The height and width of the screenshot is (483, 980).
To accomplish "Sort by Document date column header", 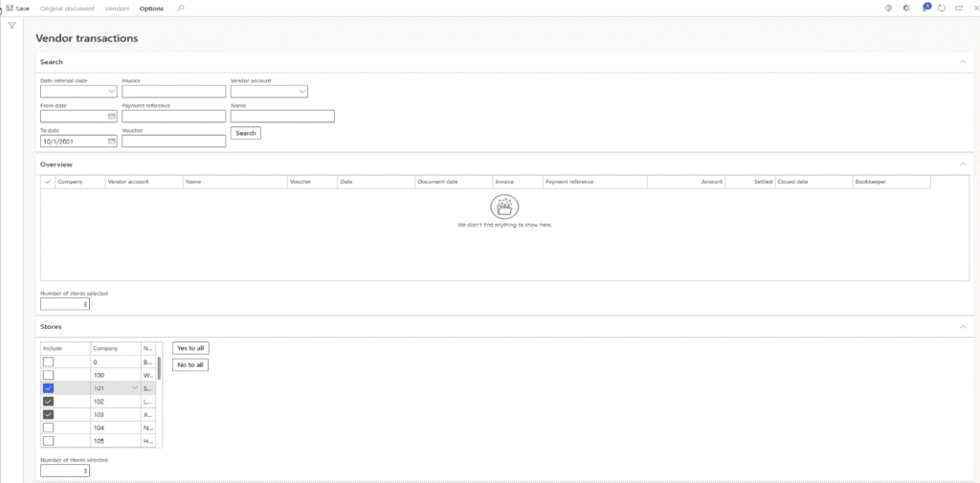I will [x=437, y=182].
